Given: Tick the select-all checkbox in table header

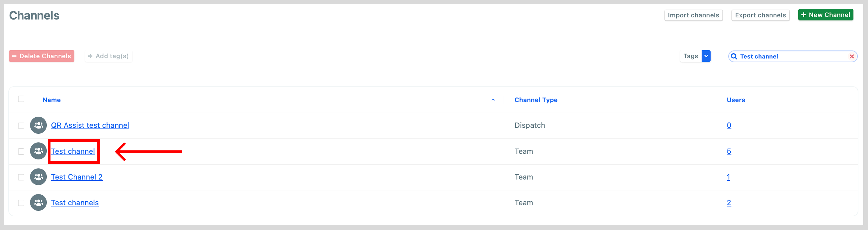Looking at the screenshot, I should [x=21, y=99].
